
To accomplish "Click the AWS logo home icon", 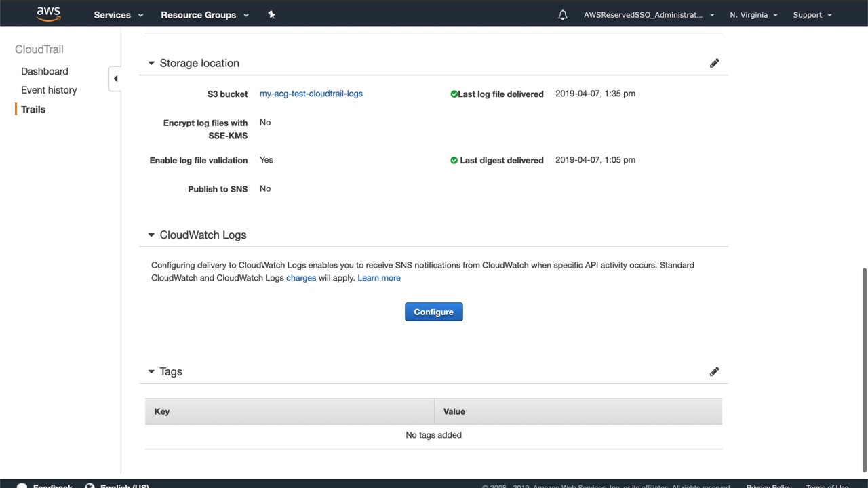I will point(48,14).
